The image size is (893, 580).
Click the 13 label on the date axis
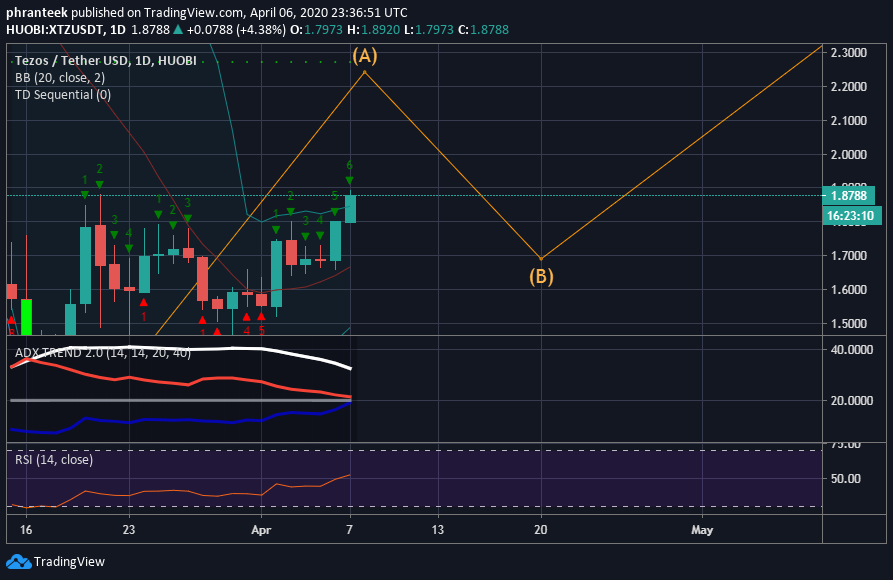click(437, 530)
